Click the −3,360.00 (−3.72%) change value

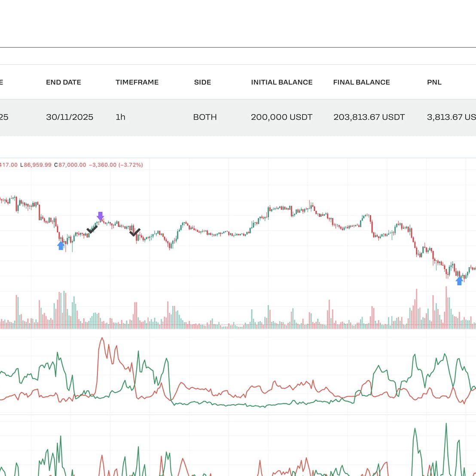[x=116, y=165]
